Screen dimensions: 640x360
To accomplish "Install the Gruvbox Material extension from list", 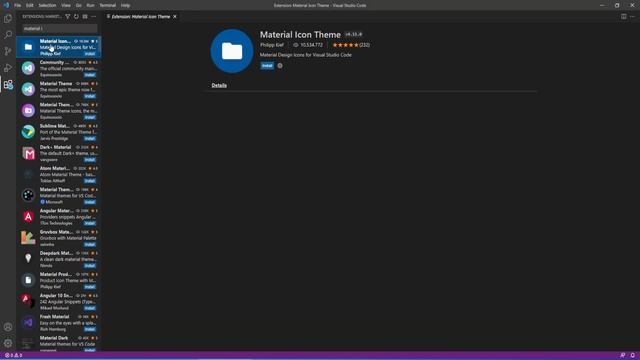I will 90,244.
